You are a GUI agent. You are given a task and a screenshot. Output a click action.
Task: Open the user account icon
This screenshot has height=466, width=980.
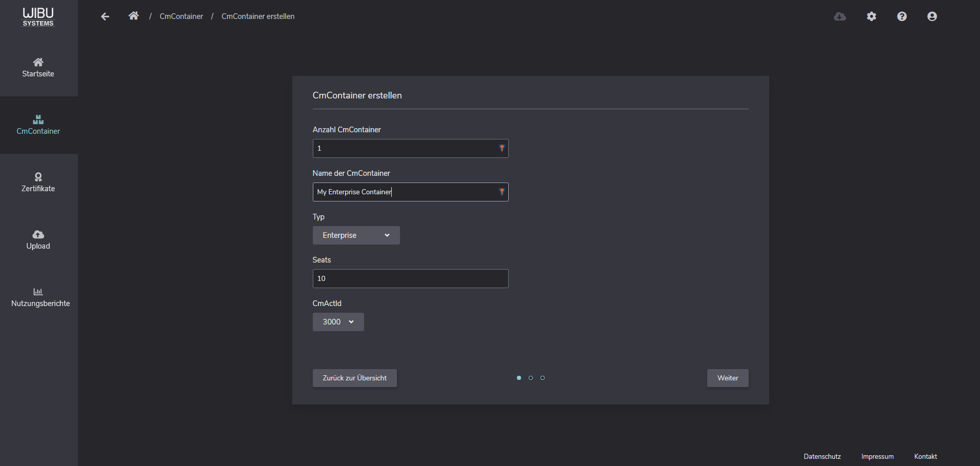coord(932,16)
